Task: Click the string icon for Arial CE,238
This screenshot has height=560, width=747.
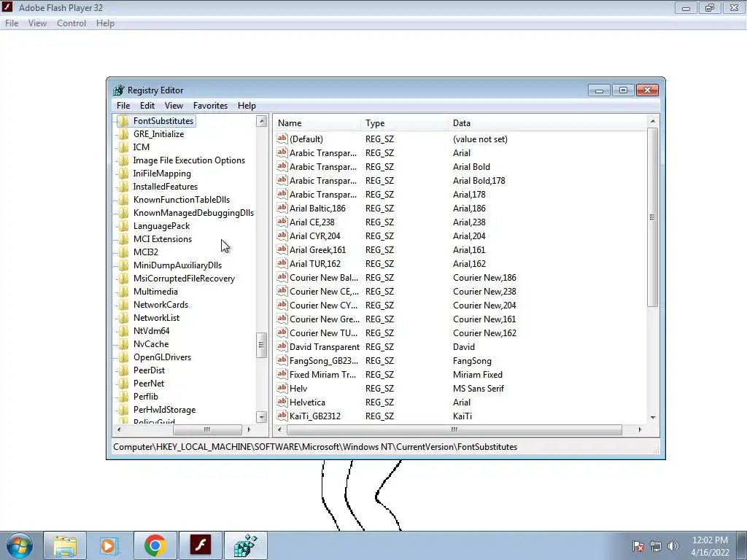Action: pyautogui.click(x=282, y=222)
